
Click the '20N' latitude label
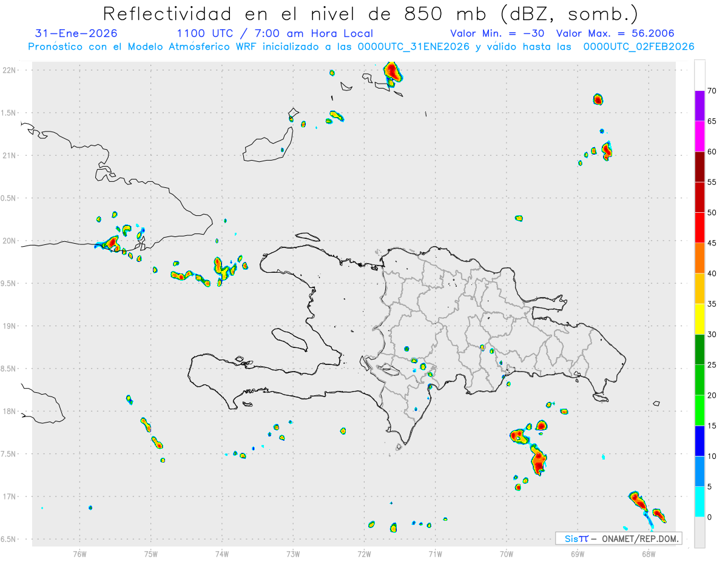(10, 241)
